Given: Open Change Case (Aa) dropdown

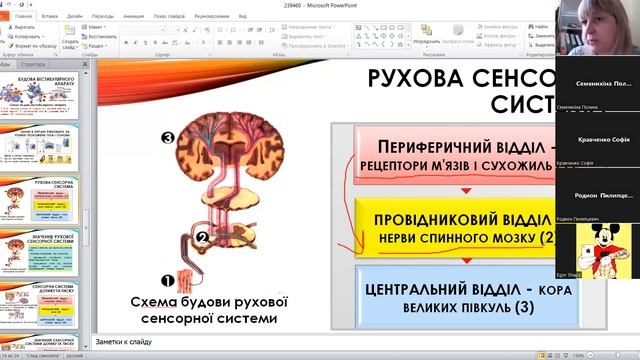Looking at the screenshot, I should [x=188, y=43].
